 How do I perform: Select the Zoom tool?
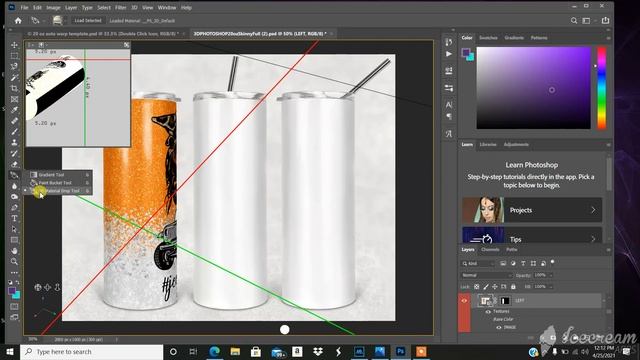[x=14, y=261]
